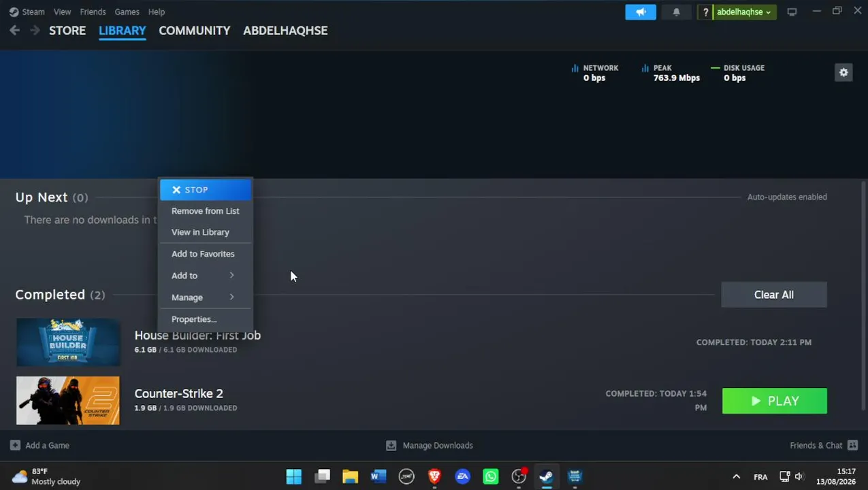The width and height of the screenshot is (868, 490).
Task: Expand the Manage submenu
Action: click(x=206, y=297)
